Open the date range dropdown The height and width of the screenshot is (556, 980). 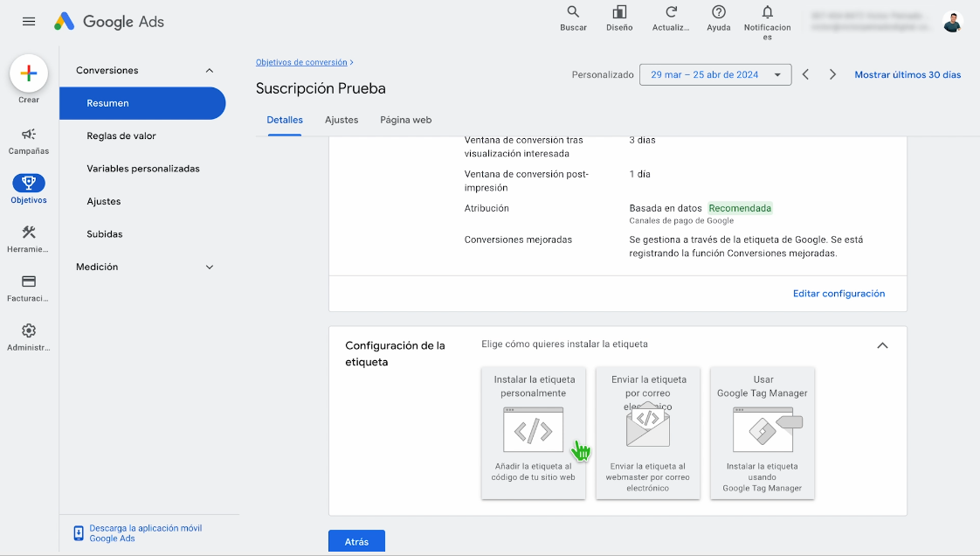point(715,74)
